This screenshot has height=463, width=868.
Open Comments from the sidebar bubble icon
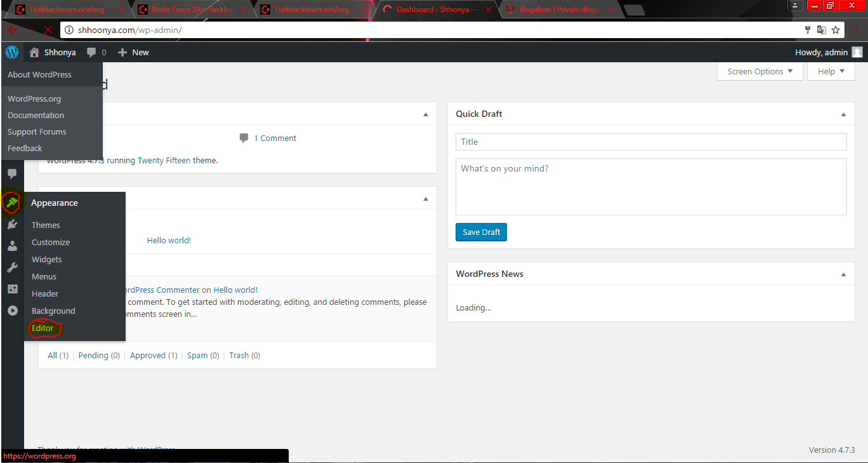pos(12,173)
